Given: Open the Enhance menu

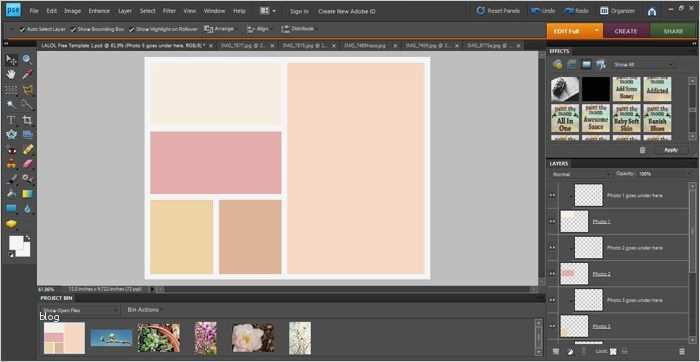Looking at the screenshot, I should click(x=99, y=11).
